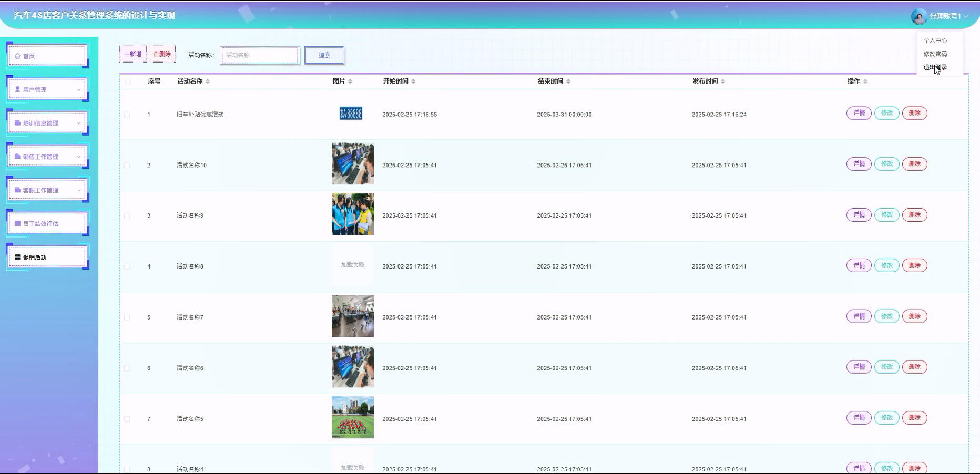Viewport: 980px width, 474px height.
Task: Open the 首页 home sidebar item
Action: point(47,56)
